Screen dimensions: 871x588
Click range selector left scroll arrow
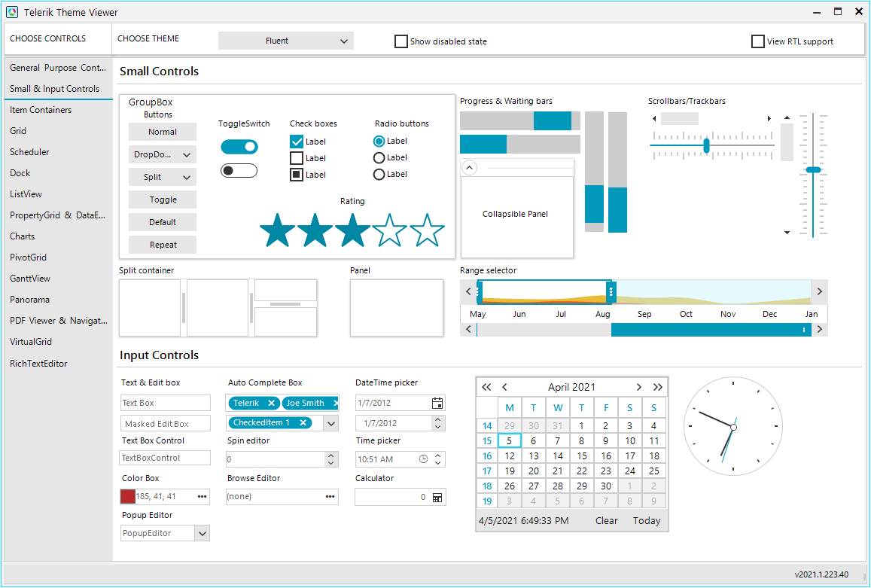[x=468, y=291]
